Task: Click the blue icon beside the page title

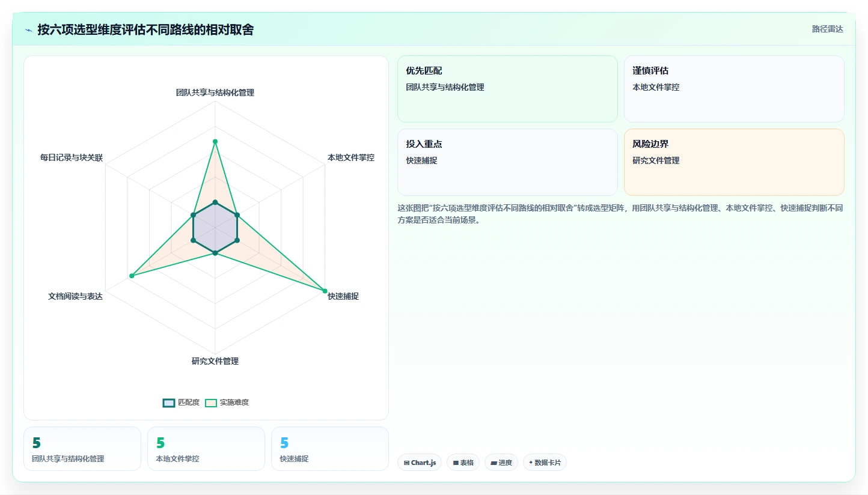Action: click(28, 29)
